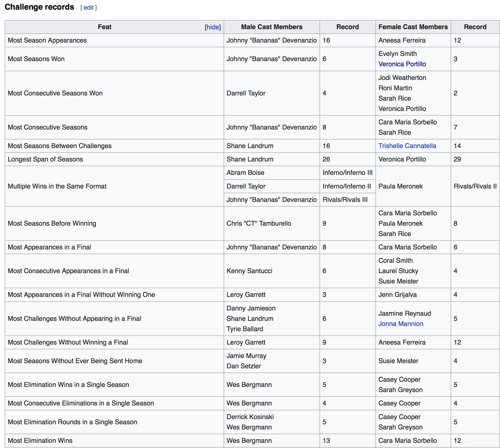The height and width of the screenshot is (448, 500).
Task: Click the edit link beside Challenge records
Action: 88,8
